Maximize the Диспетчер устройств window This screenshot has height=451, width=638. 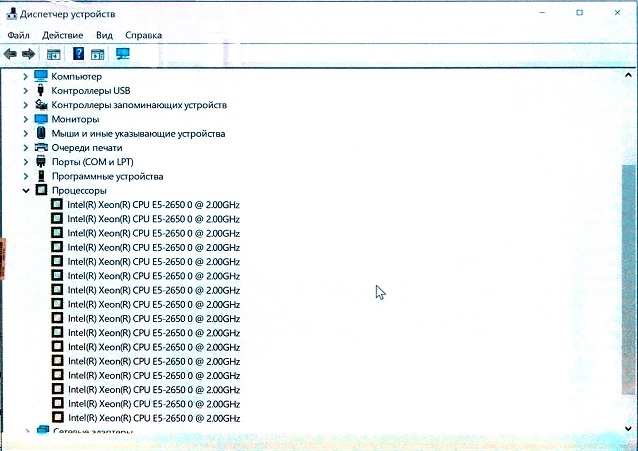click(579, 13)
